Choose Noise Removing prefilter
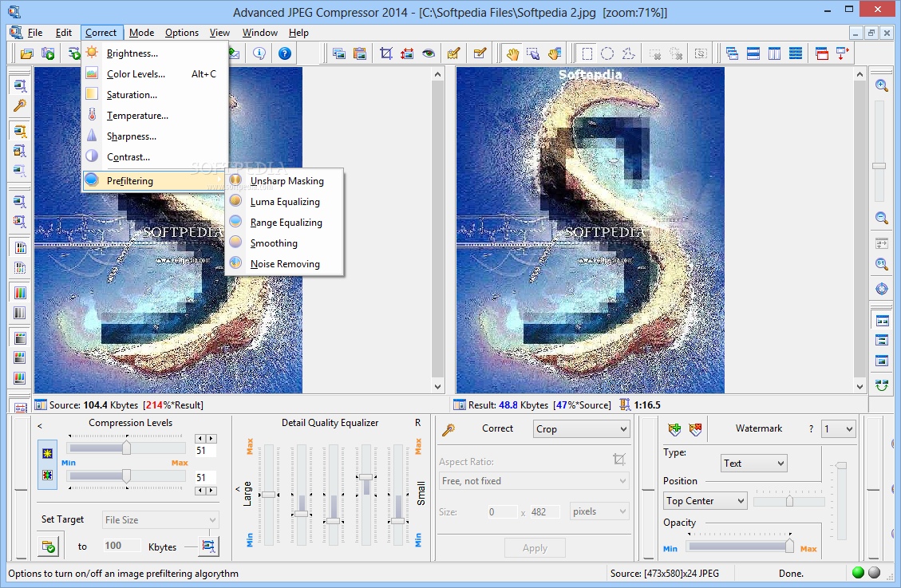Viewport: 901px width, 588px height. pyautogui.click(x=285, y=263)
